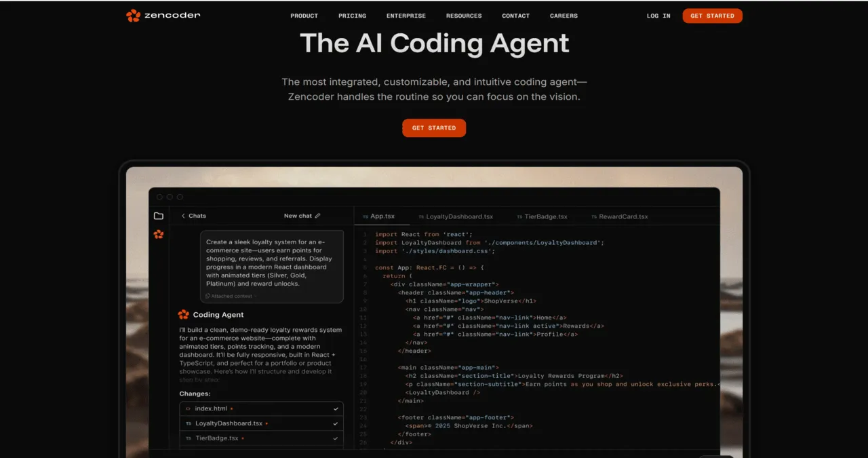This screenshot has width=868, height=458.
Task: Click the Coding Agent flower avatar
Action: (183, 314)
